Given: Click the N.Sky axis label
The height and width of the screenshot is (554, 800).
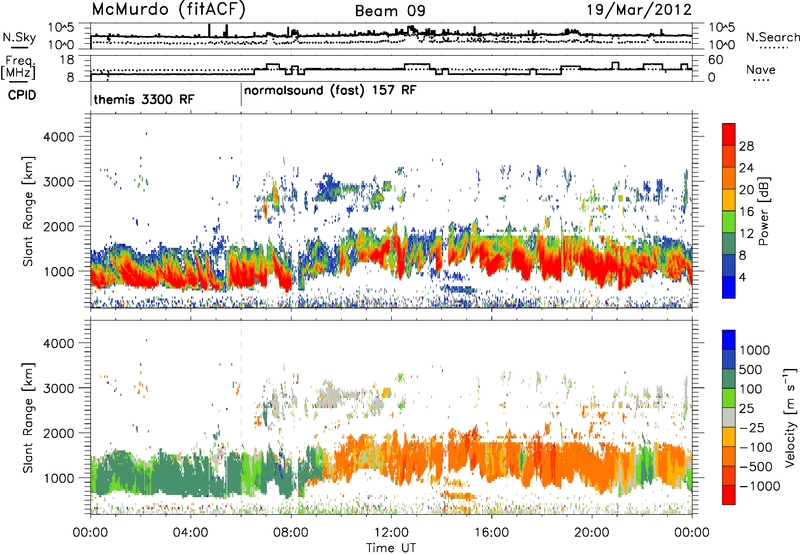Looking at the screenshot, I should 19,37.
